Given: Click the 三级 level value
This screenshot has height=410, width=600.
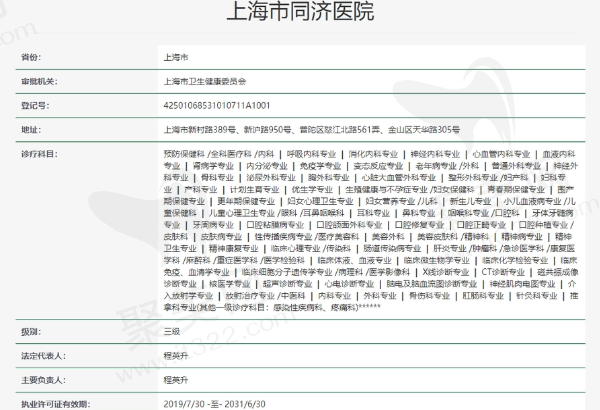Looking at the screenshot, I should click(172, 332).
